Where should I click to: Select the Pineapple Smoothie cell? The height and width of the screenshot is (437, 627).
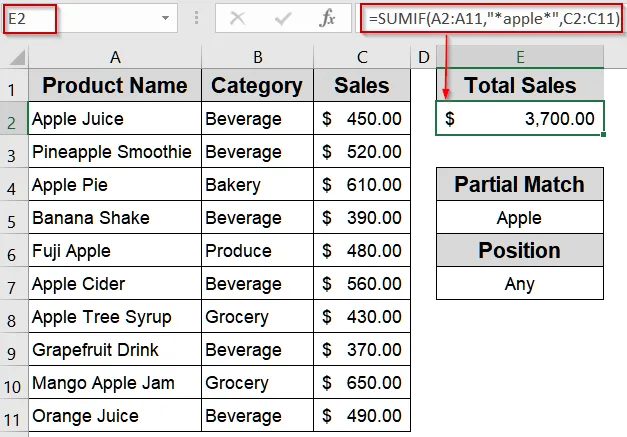click(x=115, y=151)
